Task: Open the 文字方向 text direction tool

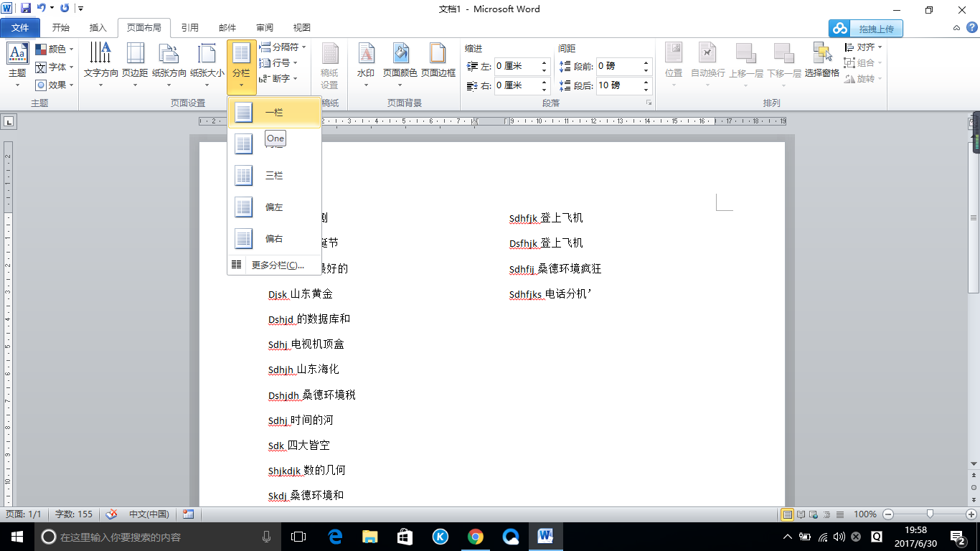Action: point(101,65)
